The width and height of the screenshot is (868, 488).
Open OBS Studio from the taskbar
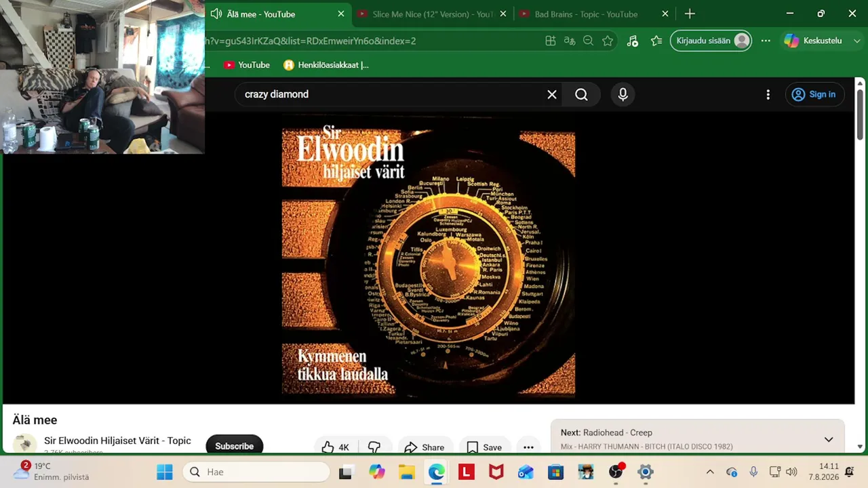[x=616, y=472]
